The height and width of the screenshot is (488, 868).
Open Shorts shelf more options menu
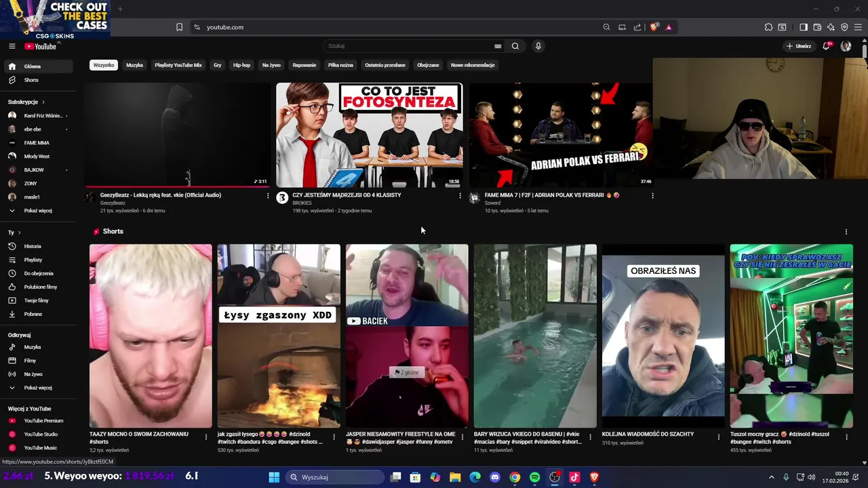(846, 232)
